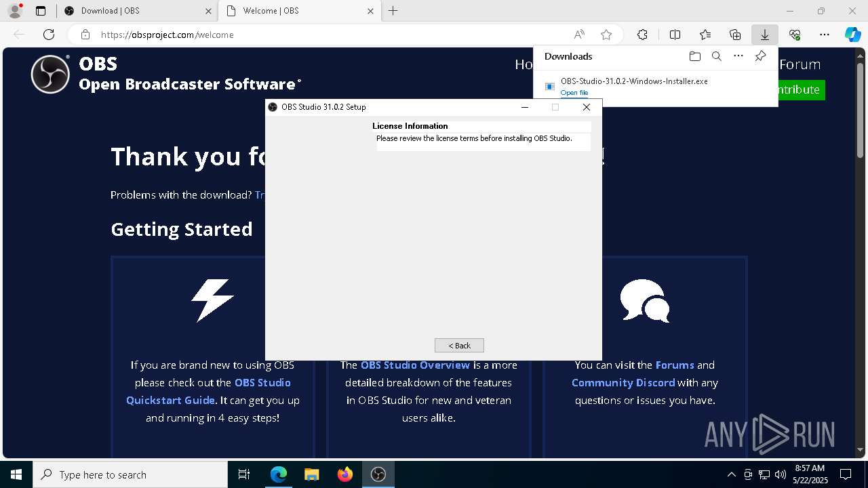868x488 pixels.
Task: Search downloads with magnifier icon
Action: click(x=716, y=56)
